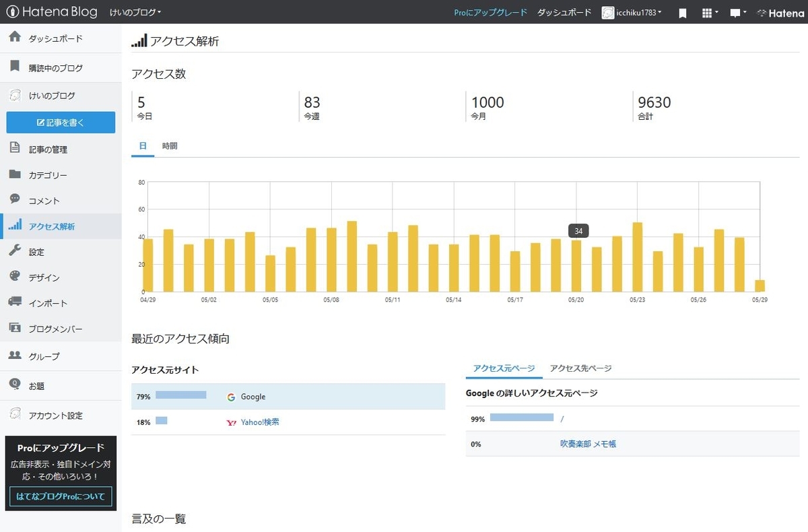Click the first chart bar at 04/29
The height and width of the screenshot is (532, 808).
pyautogui.click(x=148, y=265)
